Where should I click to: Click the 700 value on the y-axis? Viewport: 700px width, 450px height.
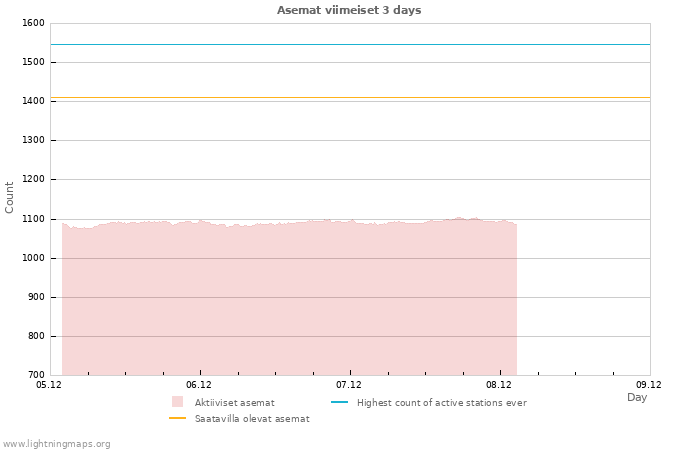(x=35, y=375)
